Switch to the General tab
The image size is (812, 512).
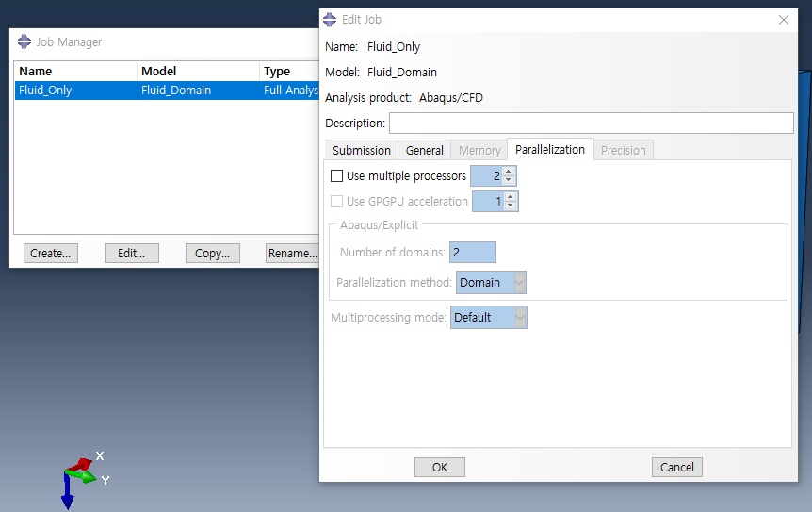coord(424,150)
